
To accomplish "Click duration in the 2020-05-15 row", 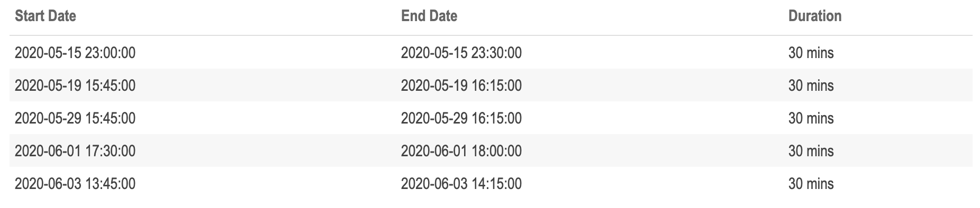I will [811, 53].
